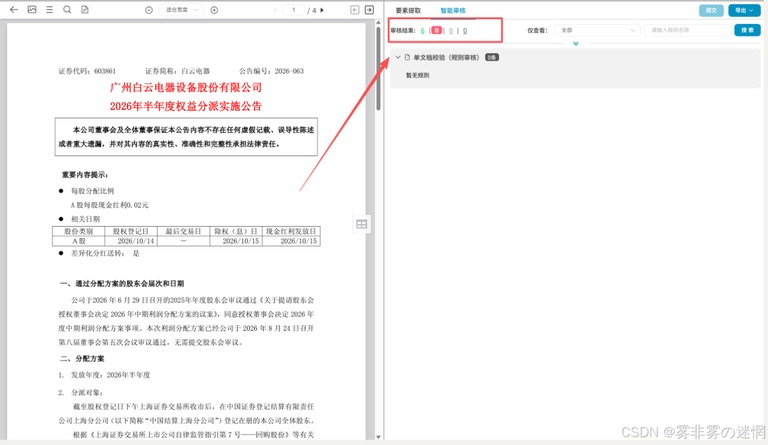This screenshot has height=445, width=768.
Task: Click the zoom in circle icon
Action: pyautogui.click(x=214, y=10)
